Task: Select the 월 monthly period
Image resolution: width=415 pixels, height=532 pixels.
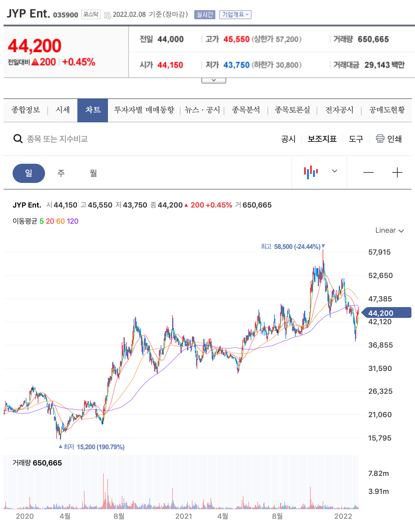Action: tap(93, 173)
